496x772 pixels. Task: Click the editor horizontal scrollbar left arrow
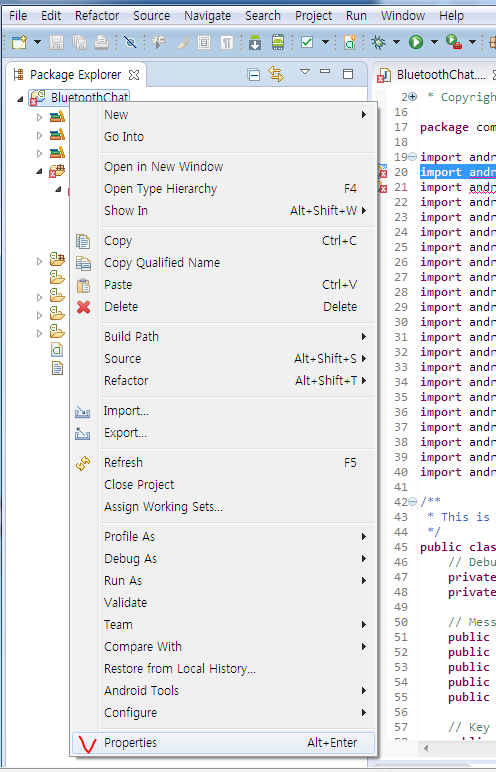pos(426,748)
